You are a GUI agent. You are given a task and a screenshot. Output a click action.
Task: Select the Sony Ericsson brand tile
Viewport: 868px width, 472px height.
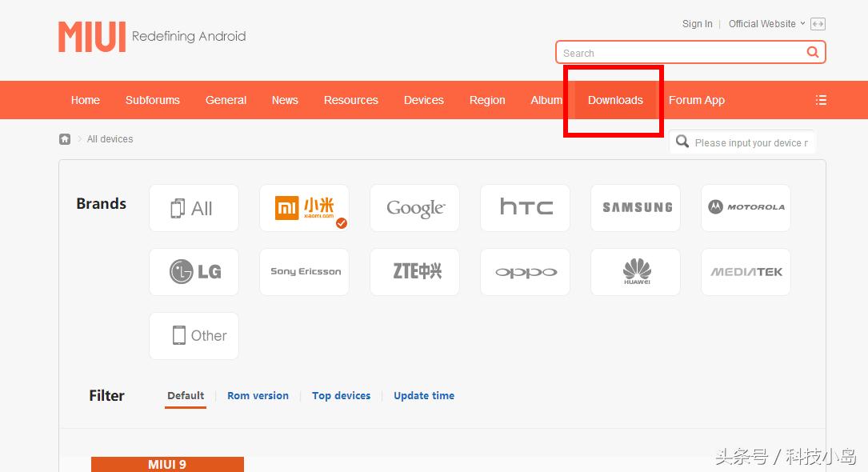305,272
